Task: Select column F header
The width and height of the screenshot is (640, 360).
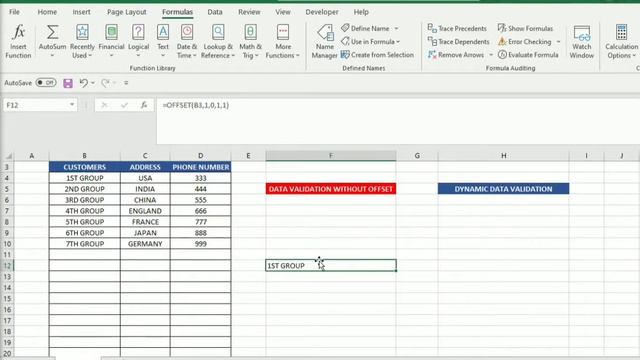Action: pos(331,156)
